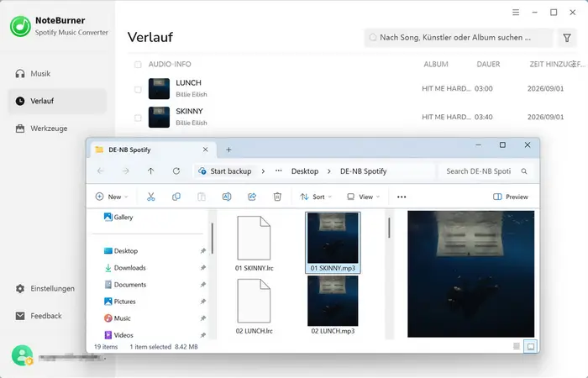This screenshot has width=588, height=378.
Task: Open the Sort dropdown
Action: pyautogui.click(x=316, y=197)
